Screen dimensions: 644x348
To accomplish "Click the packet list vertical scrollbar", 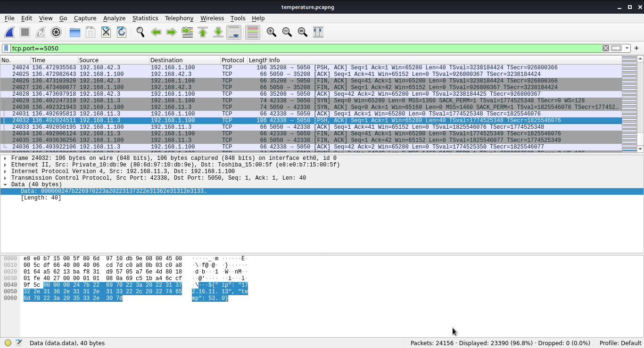I will 640,104.
